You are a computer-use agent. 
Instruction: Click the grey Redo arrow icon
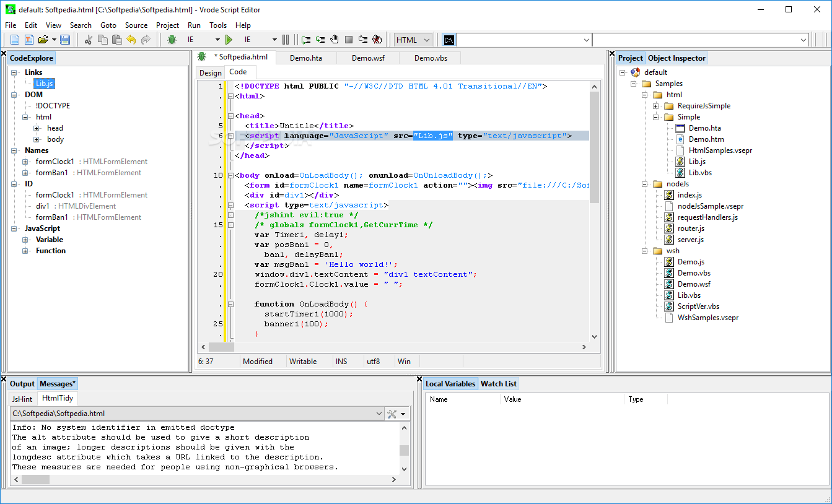coord(146,40)
